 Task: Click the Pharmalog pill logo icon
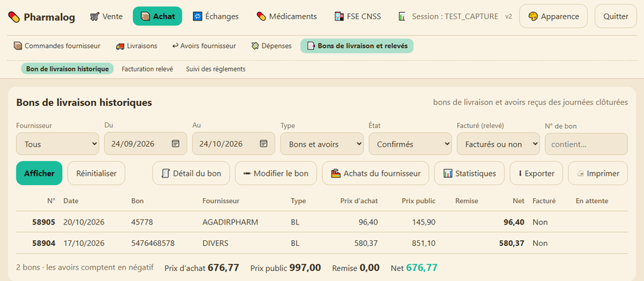14,17
